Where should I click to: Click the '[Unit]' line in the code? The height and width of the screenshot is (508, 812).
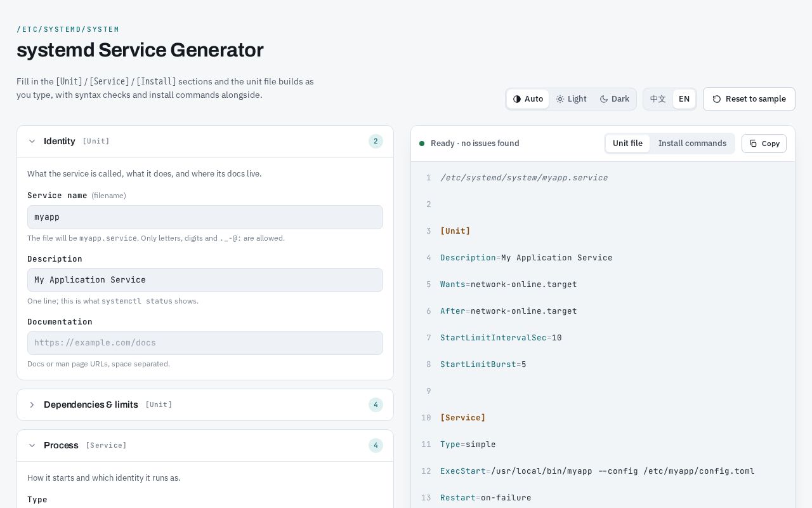pyautogui.click(x=455, y=231)
